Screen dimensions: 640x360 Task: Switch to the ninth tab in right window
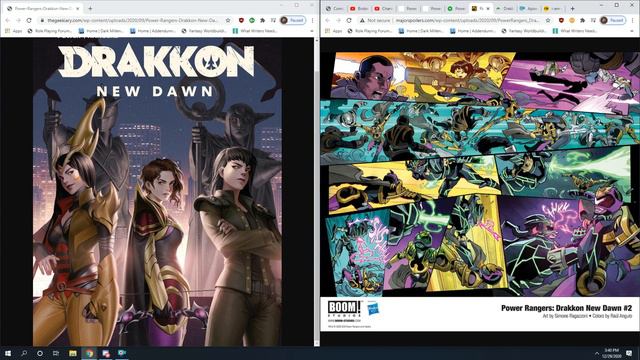click(529, 8)
